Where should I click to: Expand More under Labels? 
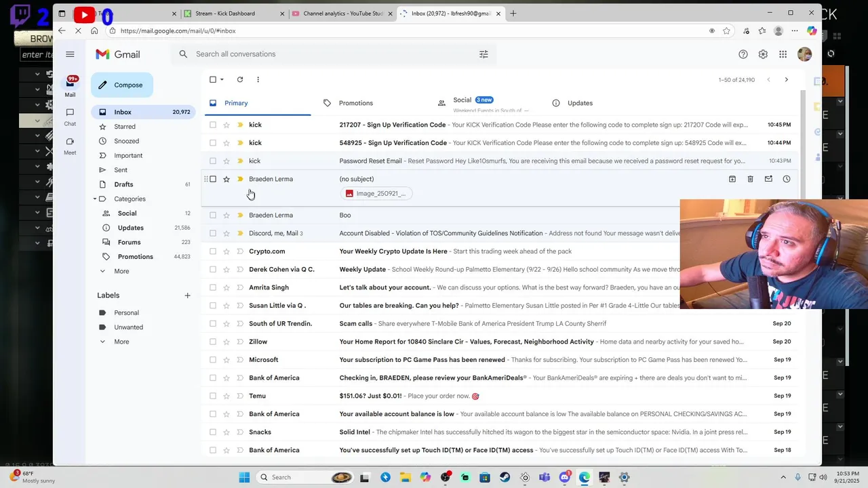coord(122,342)
